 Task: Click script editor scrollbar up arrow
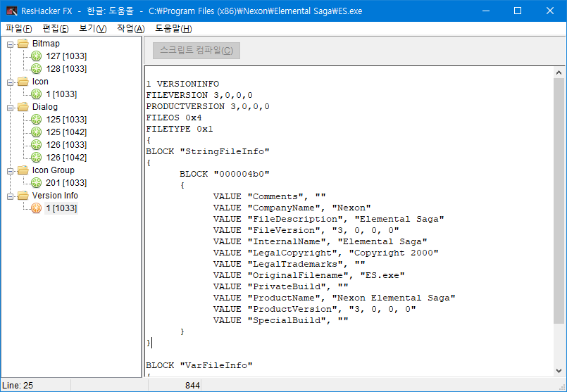point(559,72)
